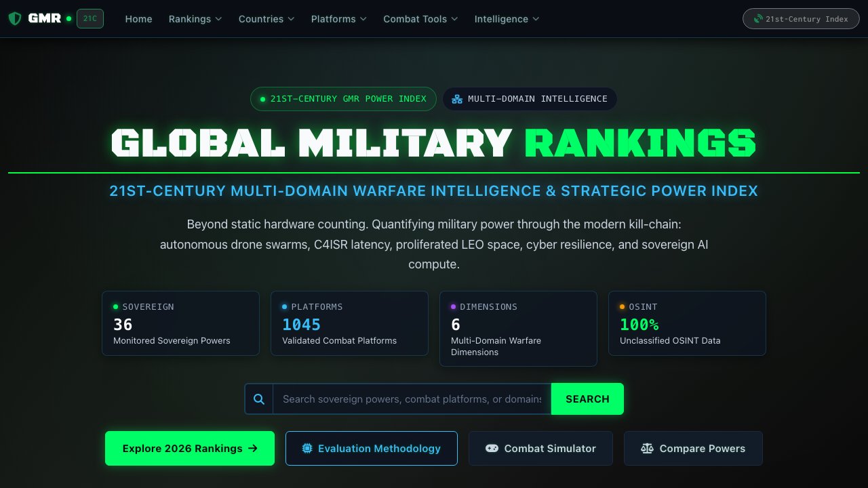Open the Countries dropdown menu

(x=267, y=19)
